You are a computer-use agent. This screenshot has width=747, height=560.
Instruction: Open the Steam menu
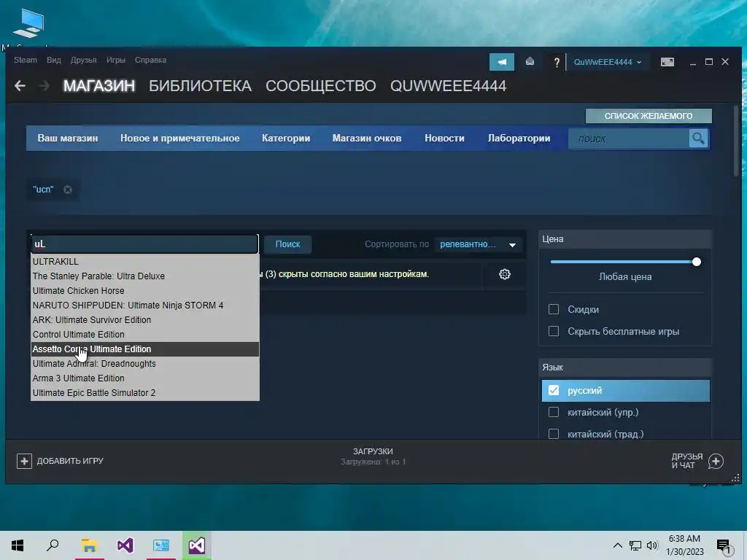(x=26, y=60)
